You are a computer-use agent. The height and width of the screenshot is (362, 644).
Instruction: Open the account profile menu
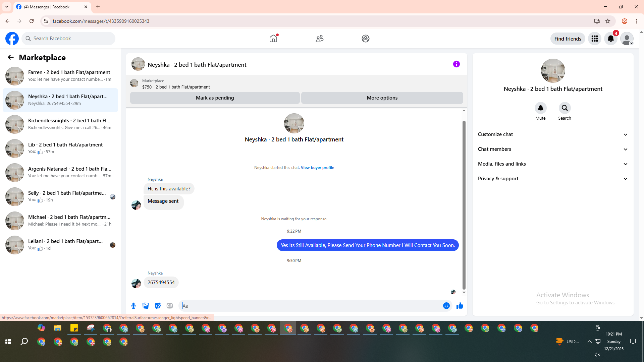click(627, 39)
